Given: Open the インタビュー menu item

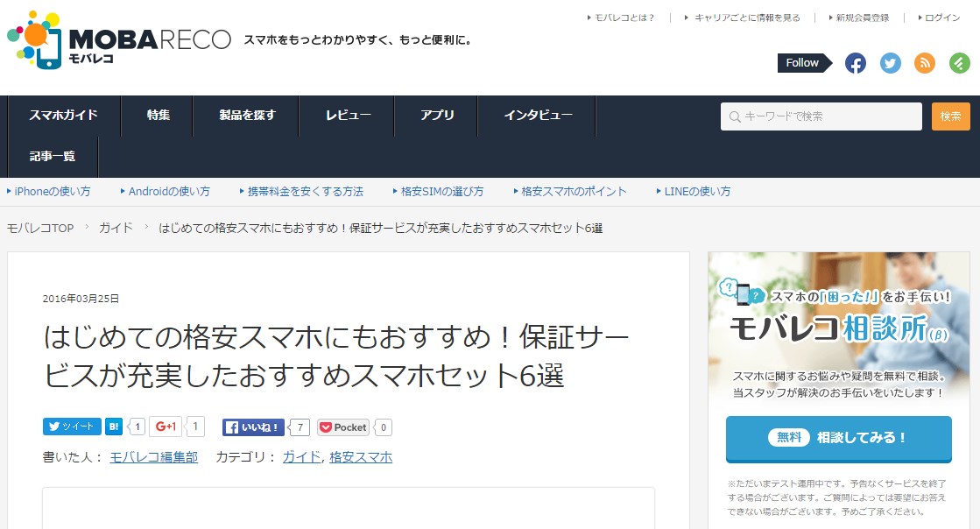Looking at the screenshot, I should coord(538,116).
